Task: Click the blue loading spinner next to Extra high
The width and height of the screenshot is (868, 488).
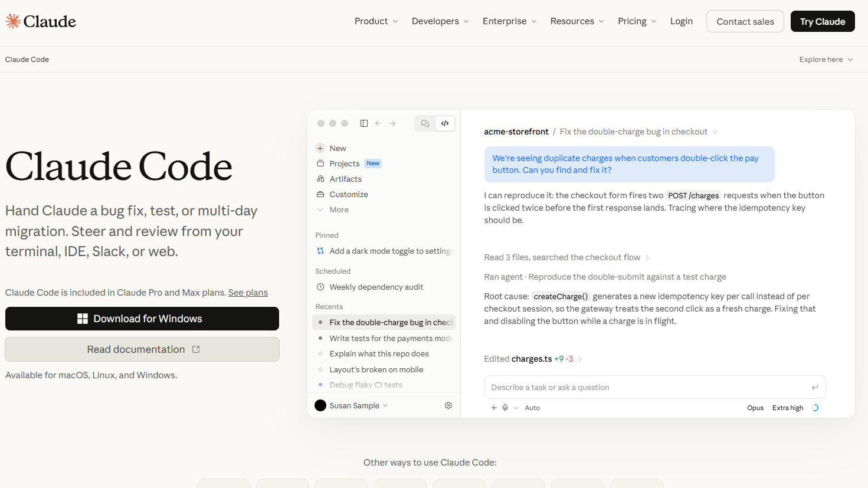Action: point(815,408)
